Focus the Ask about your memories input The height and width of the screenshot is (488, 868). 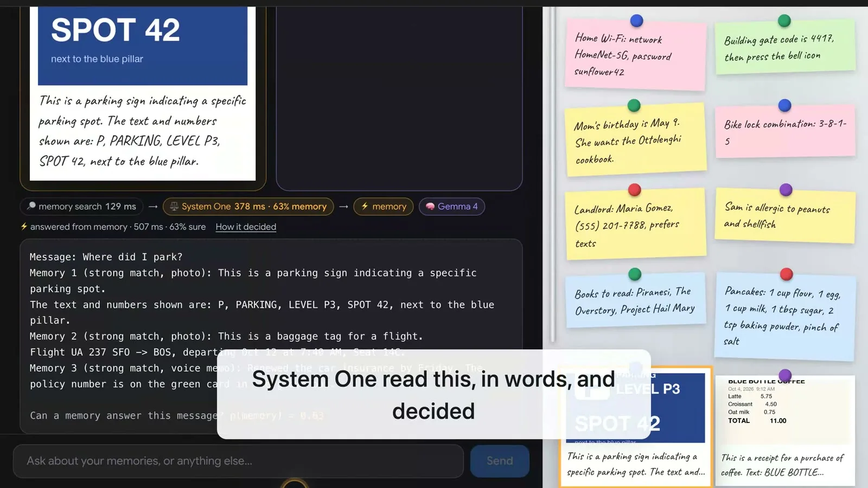click(238, 461)
